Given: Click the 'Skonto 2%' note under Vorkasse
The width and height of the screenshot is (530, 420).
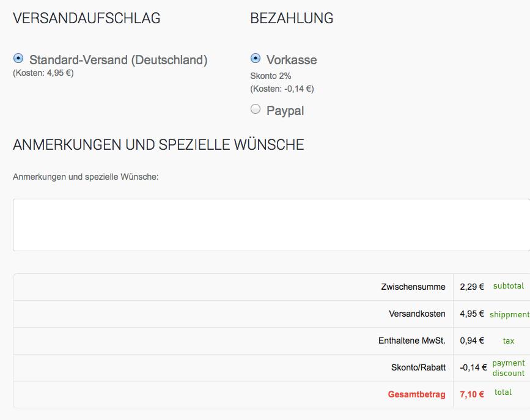Looking at the screenshot, I should coord(271,76).
